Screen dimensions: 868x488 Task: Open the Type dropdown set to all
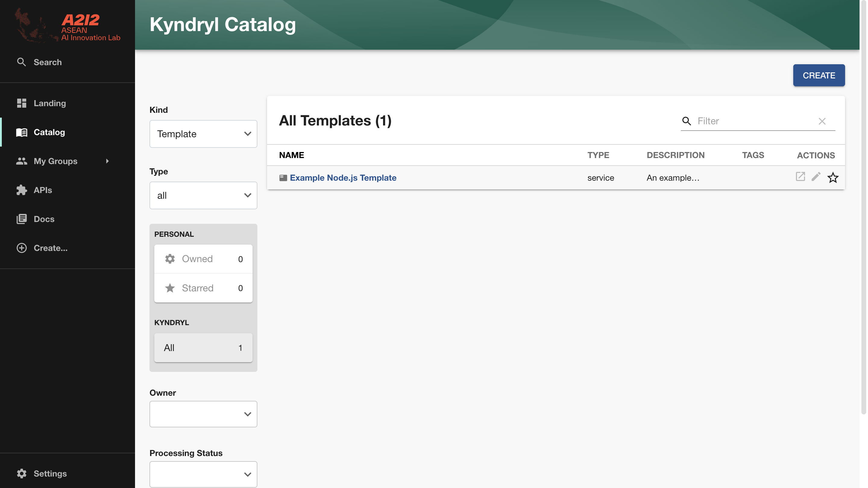coord(203,196)
